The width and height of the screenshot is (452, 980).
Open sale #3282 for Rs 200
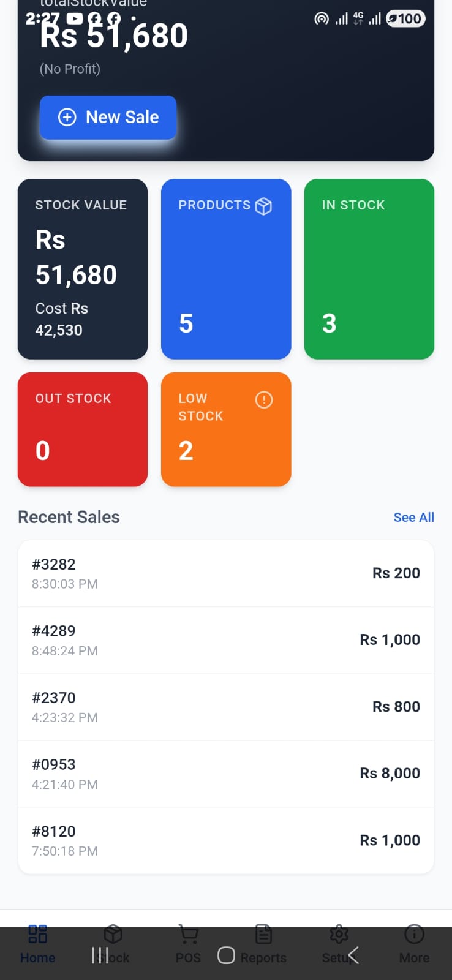pyautogui.click(x=226, y=573)
